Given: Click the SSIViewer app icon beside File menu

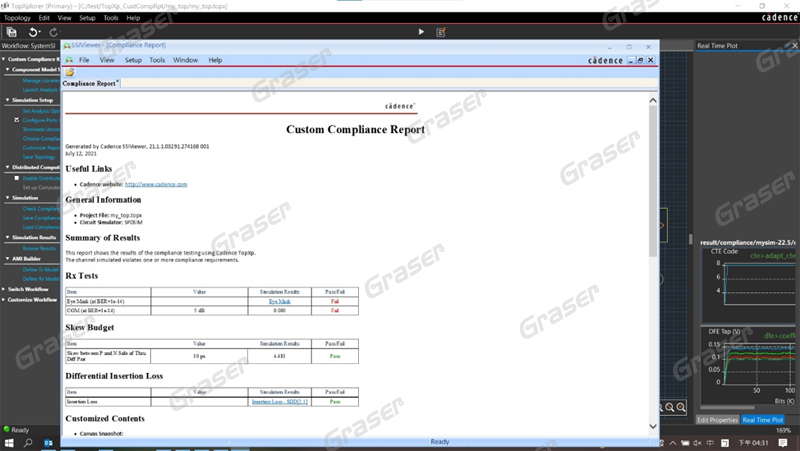Looking at the screenshot, I should pyautogui.click(x=69, y=60).
